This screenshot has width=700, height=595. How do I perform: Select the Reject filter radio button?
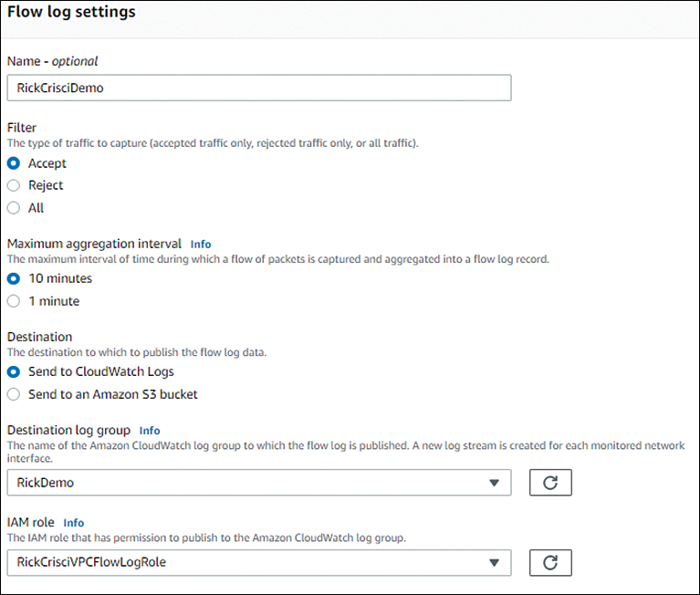tap(14, 185)
